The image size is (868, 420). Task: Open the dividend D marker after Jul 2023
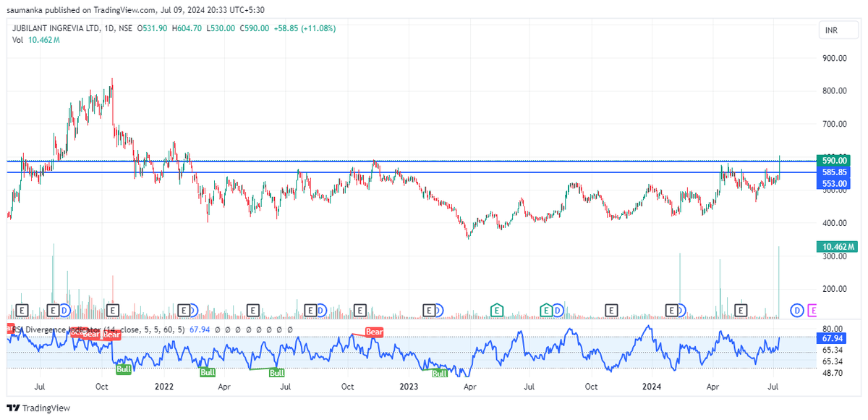coord(558,310)
